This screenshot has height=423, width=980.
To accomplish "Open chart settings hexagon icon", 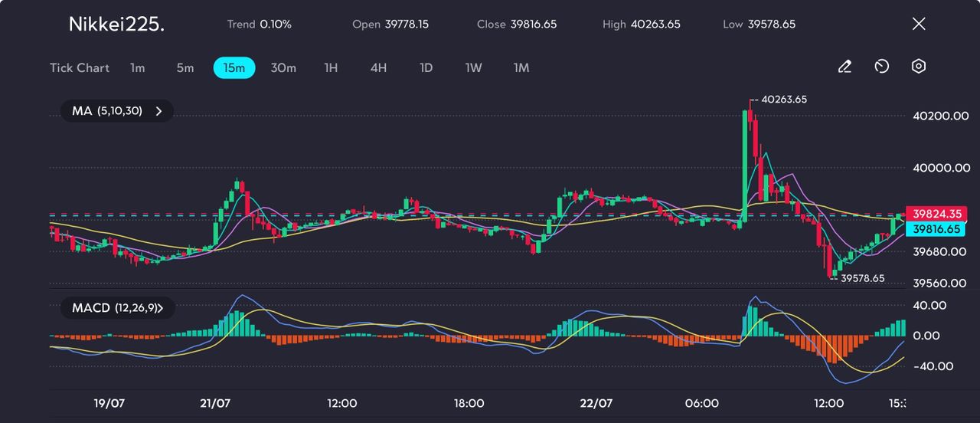I will coord(919,67).
